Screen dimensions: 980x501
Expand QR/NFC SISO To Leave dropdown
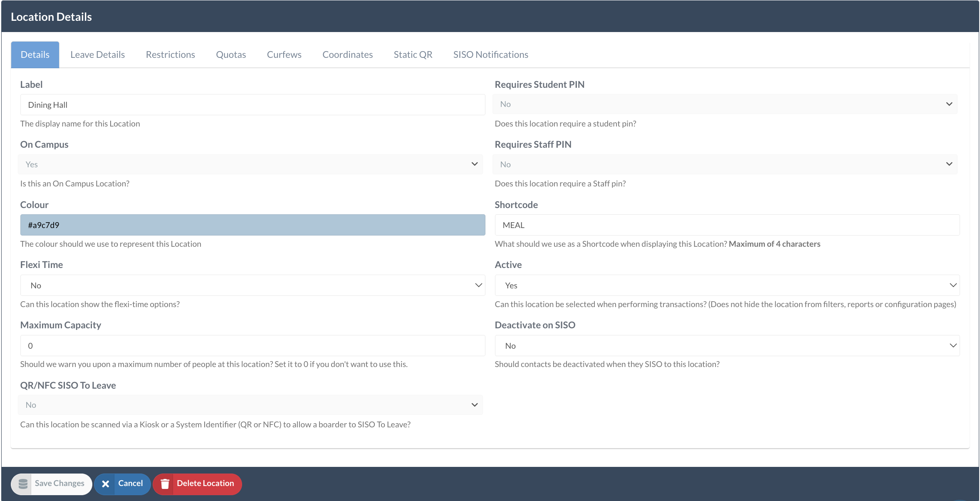click(x=250, y=405)
